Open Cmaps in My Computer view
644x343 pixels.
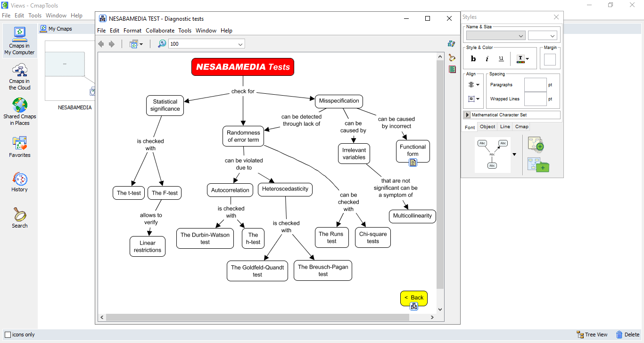[19, 41]
